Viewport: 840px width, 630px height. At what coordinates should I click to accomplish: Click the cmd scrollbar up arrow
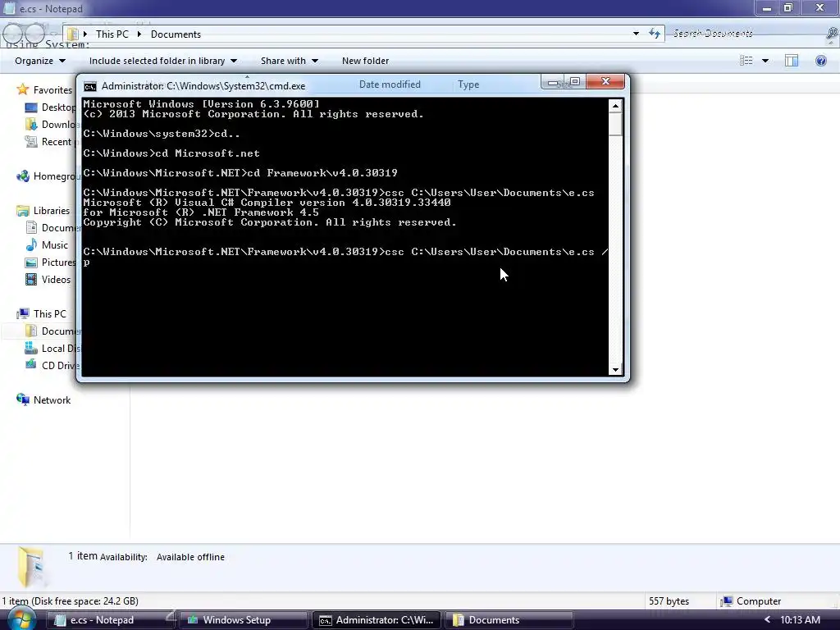(615, 106)
